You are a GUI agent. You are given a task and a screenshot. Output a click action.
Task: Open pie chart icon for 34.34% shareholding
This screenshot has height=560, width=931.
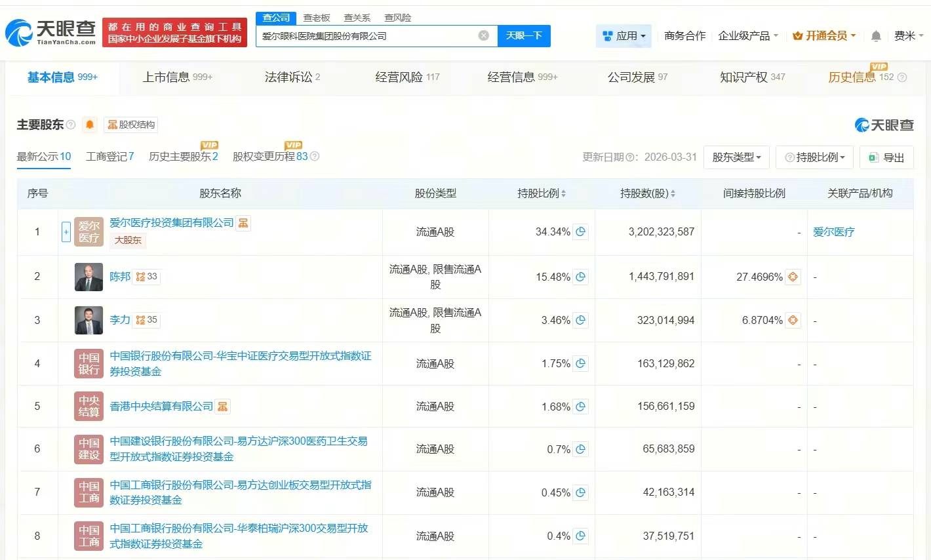pyautogui.click(x=580, y=231)
